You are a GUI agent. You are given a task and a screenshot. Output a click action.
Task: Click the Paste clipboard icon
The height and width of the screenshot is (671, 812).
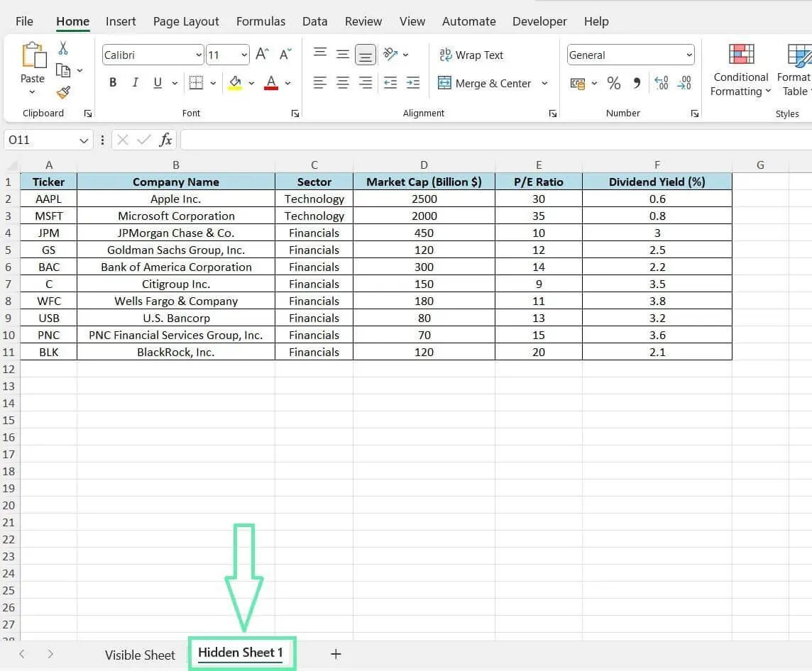33,55
